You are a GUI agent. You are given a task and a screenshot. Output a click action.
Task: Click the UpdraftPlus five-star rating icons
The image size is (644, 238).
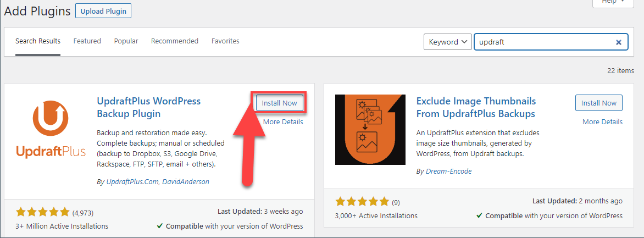(x=43, y=212)
